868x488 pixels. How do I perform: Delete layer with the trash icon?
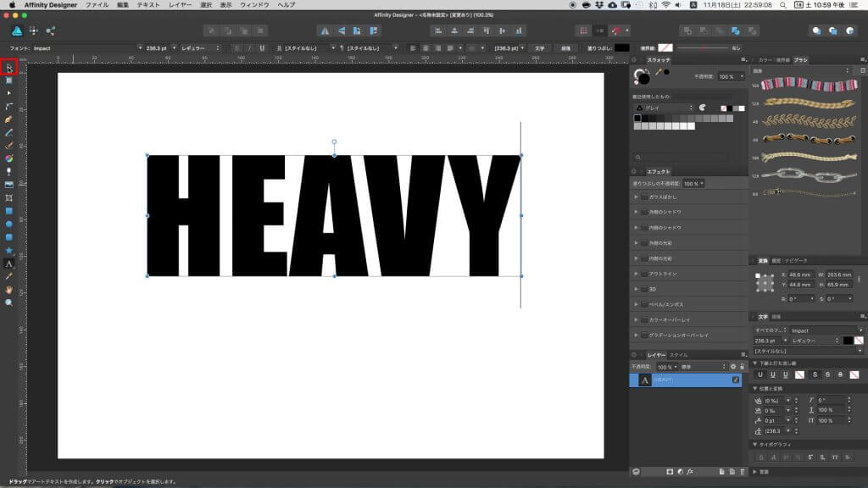(x=742, y=472)
